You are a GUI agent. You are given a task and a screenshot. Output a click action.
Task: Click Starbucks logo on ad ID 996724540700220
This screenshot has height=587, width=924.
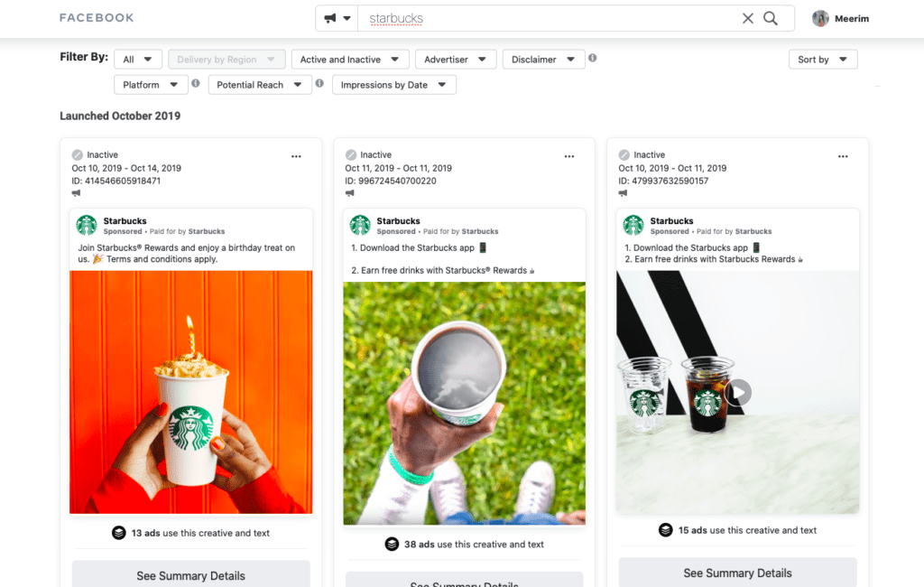click(360, 226)
